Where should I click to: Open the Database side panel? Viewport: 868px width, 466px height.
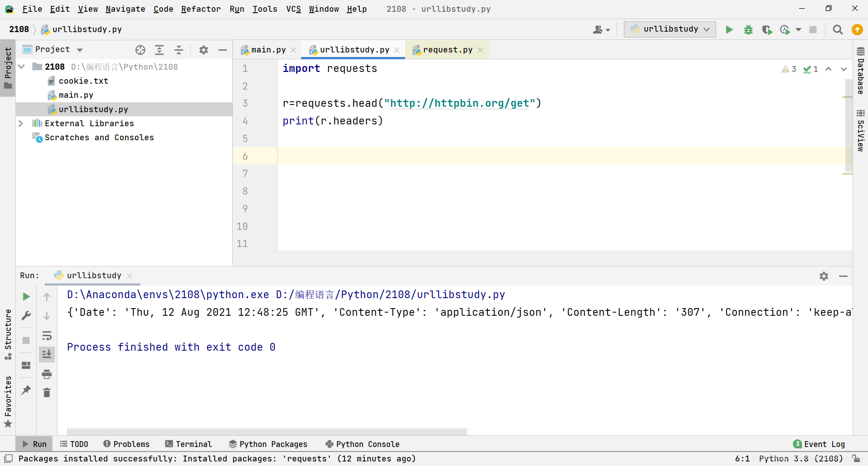click(860, 71)
